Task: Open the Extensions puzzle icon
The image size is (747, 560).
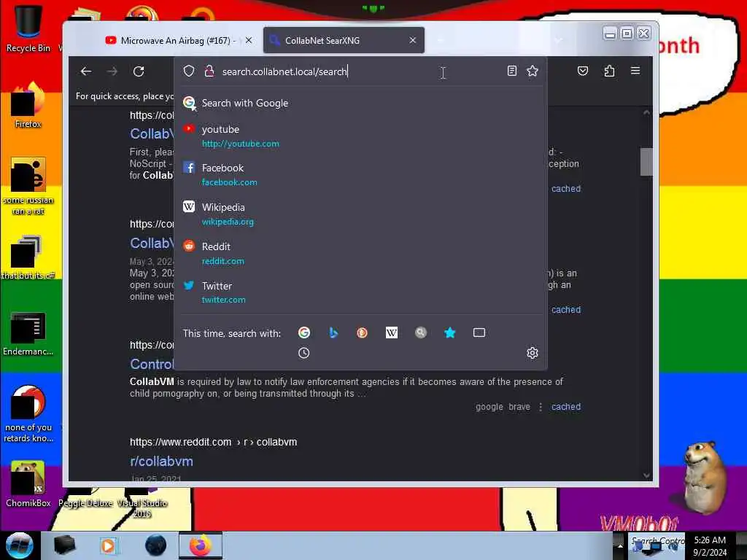Action: pyautogui.click(x=609, y=71)
